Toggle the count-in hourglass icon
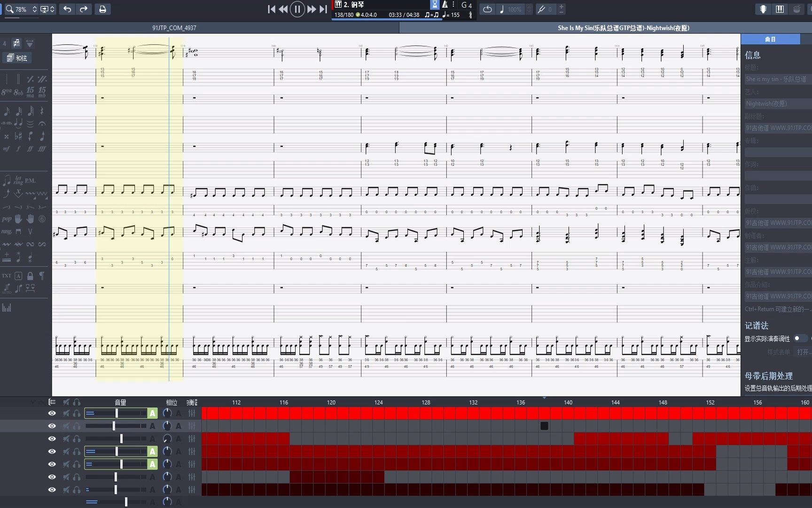The height and width of the screenshot is (508, 812). (x=435, y=5)
